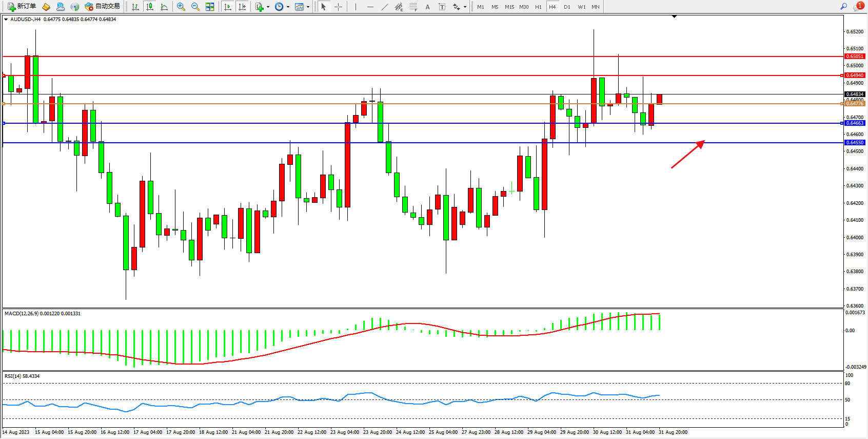Switch chart to bar chart mode
The width and height of the screenshot is (868, 439).
tap(135, 7)
